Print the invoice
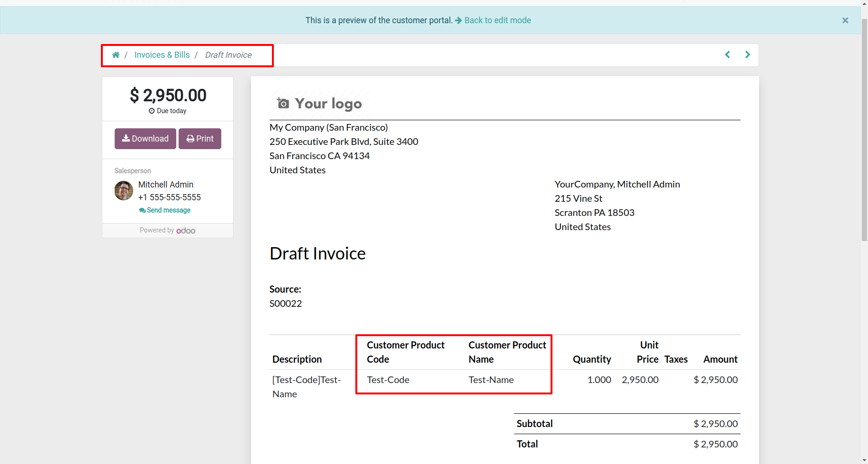Screen dimensions: 868x464 click(x=200, y=139)
